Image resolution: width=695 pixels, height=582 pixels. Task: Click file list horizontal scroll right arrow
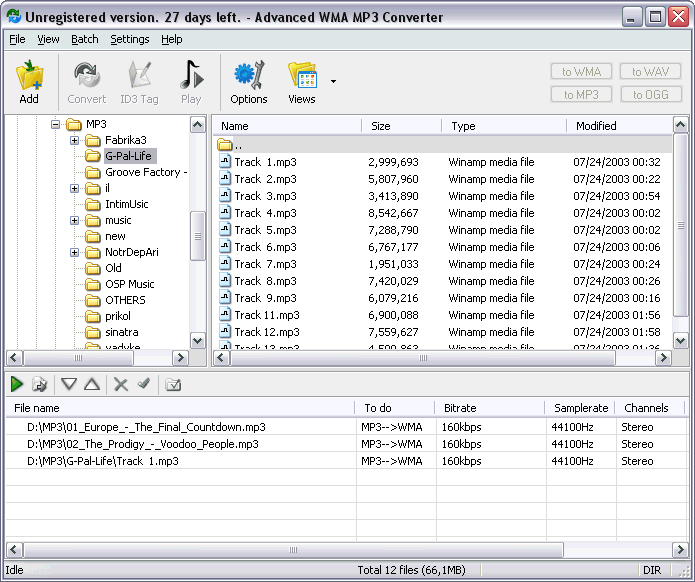[664, 358]
